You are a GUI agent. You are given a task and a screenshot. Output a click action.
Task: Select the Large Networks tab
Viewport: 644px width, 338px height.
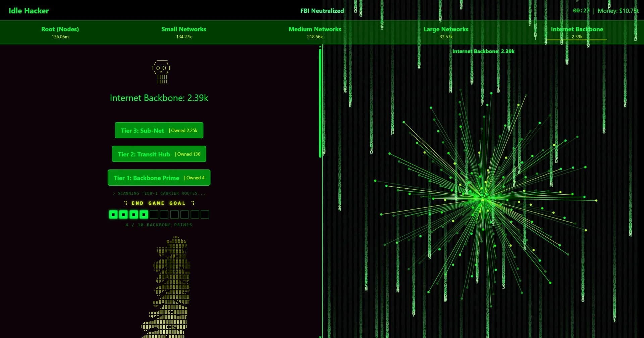click(446, 32)
